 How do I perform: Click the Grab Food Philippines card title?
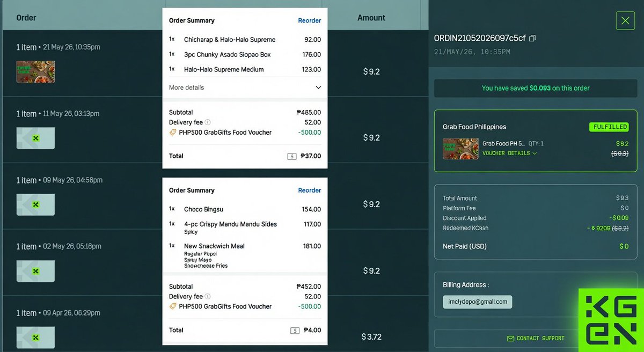coord(474,127)
